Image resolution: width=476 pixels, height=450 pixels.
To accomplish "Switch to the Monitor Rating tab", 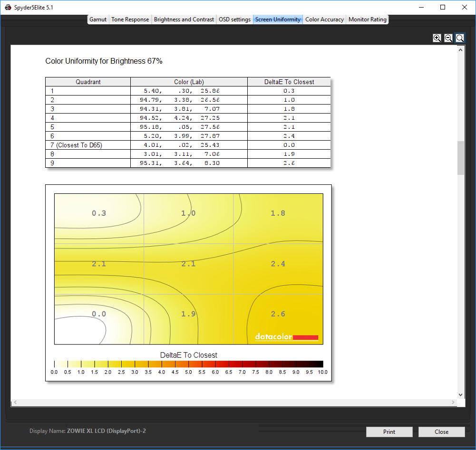I will point(367,19).
